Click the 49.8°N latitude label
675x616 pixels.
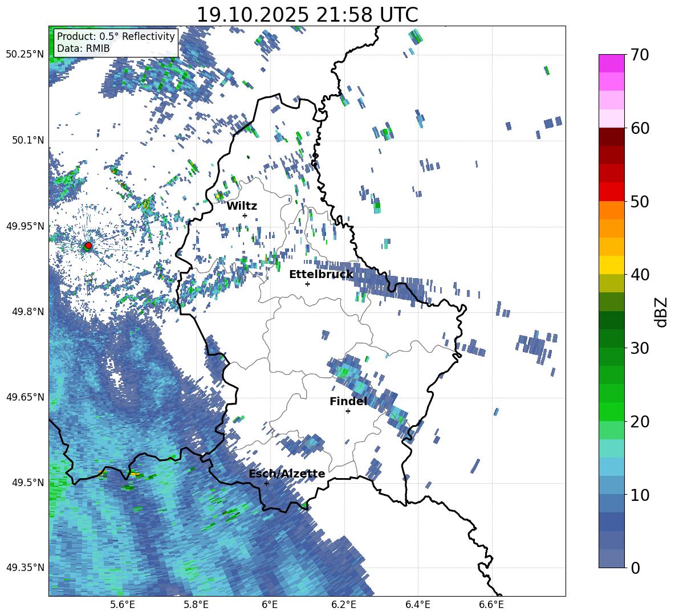tap(28, 312)
